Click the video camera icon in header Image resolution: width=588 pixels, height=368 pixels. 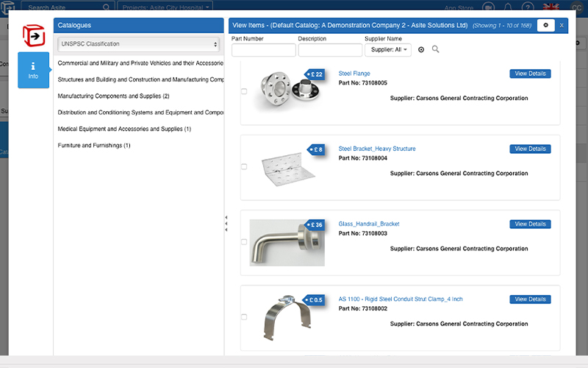click(488, 7)
